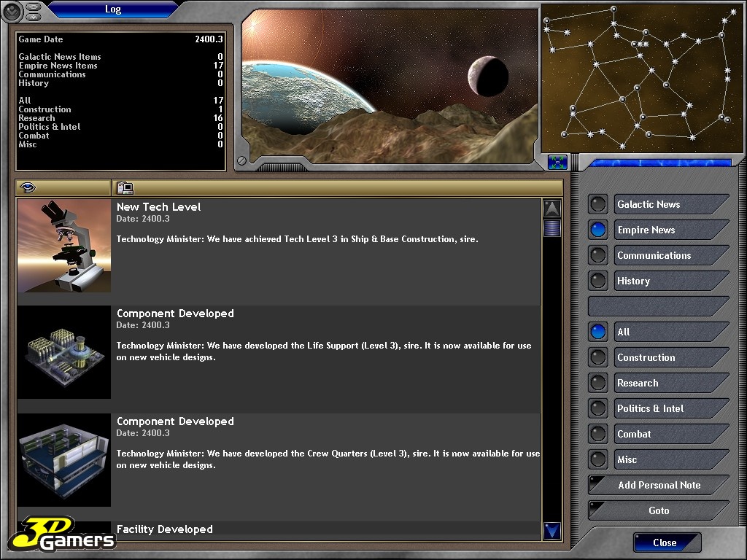Image resolution: width=747 pixels, height=560 pixels.
Task: Click the Add Personal Note button
Action: [659, 485]
